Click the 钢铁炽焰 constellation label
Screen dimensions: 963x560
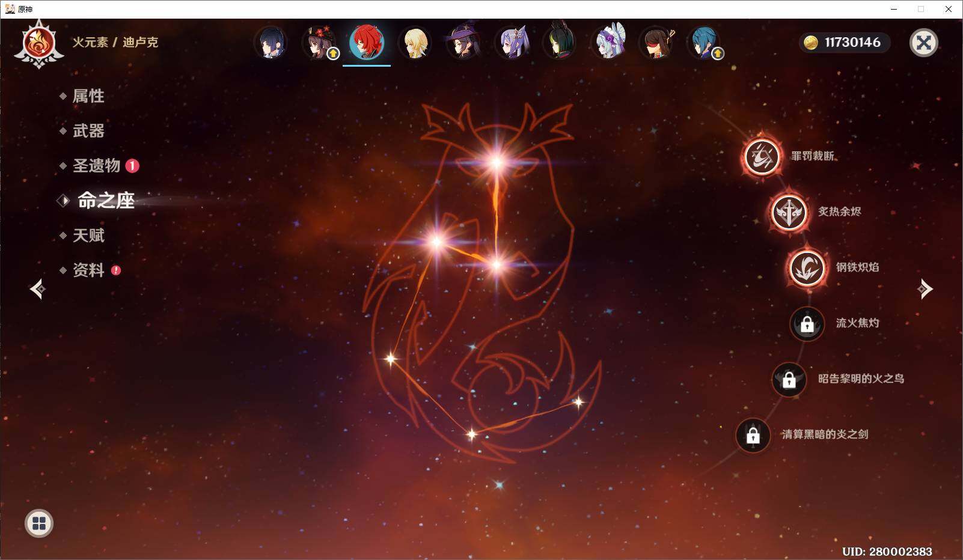[857, 267]
